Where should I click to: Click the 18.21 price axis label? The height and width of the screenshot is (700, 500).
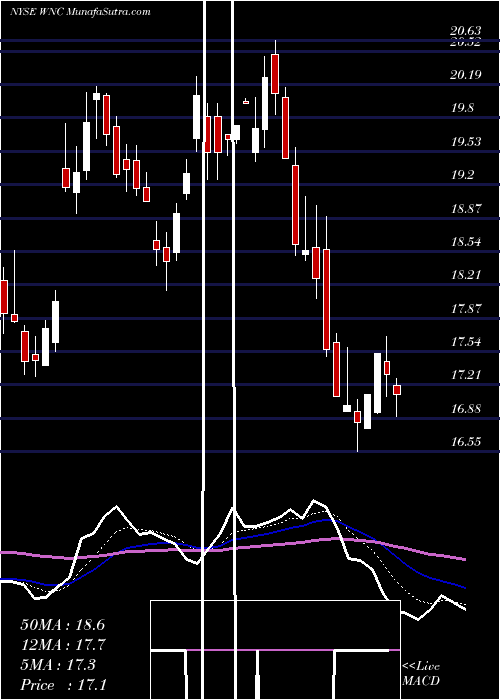coord(466,275)
